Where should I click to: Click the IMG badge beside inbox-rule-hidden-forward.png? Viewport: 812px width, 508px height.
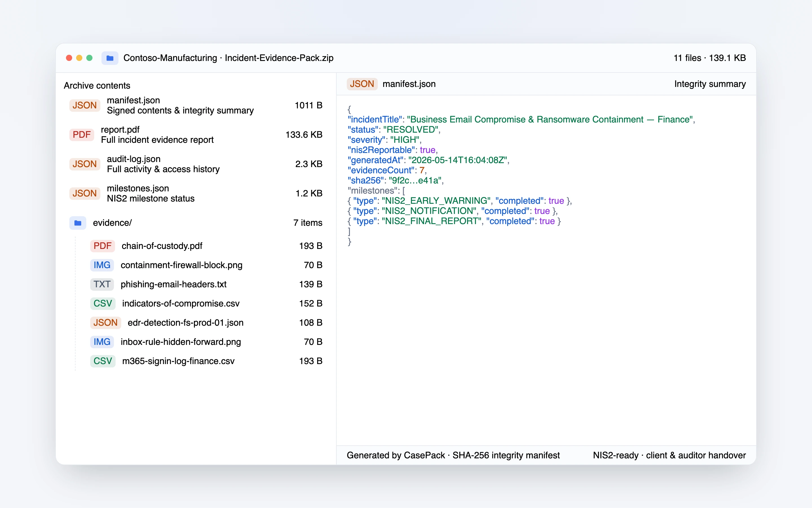(102, 342)
